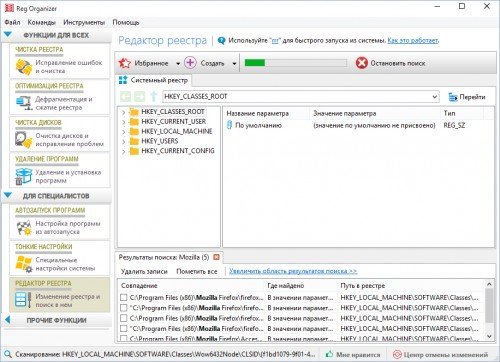Open the Помощь menu
Image resolution: width=500 pixels, height=362 pixels.
coord(126,22)
